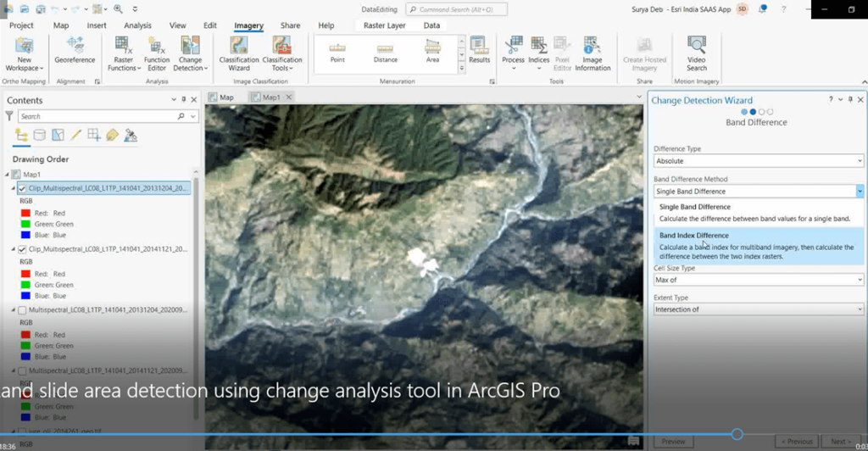Screen dimensions: 868x451
Task: Choose Single Band Difference option
Action: [x=759, y=213]
